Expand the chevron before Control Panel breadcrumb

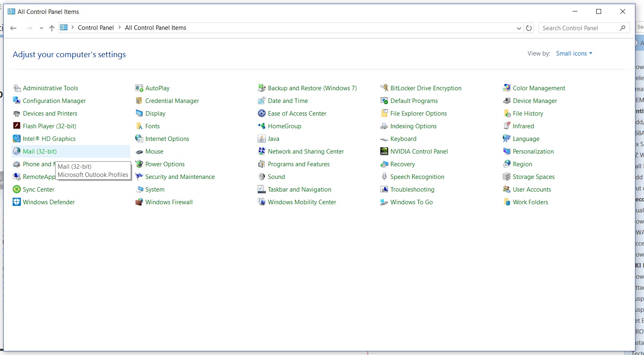(x=73, y=27)
